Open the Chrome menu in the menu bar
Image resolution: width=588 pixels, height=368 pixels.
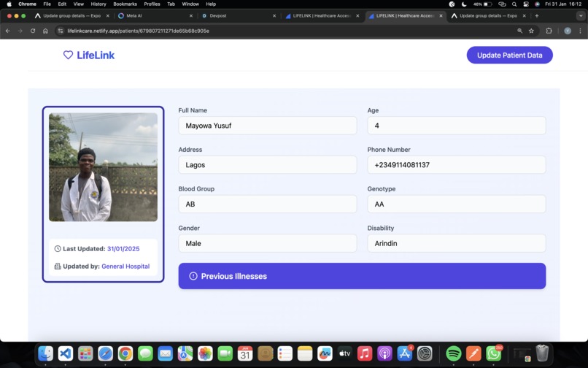coord(28,4)
